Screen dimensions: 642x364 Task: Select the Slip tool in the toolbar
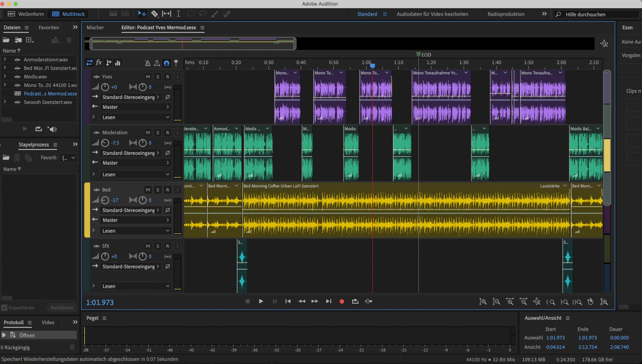(167, 14)
